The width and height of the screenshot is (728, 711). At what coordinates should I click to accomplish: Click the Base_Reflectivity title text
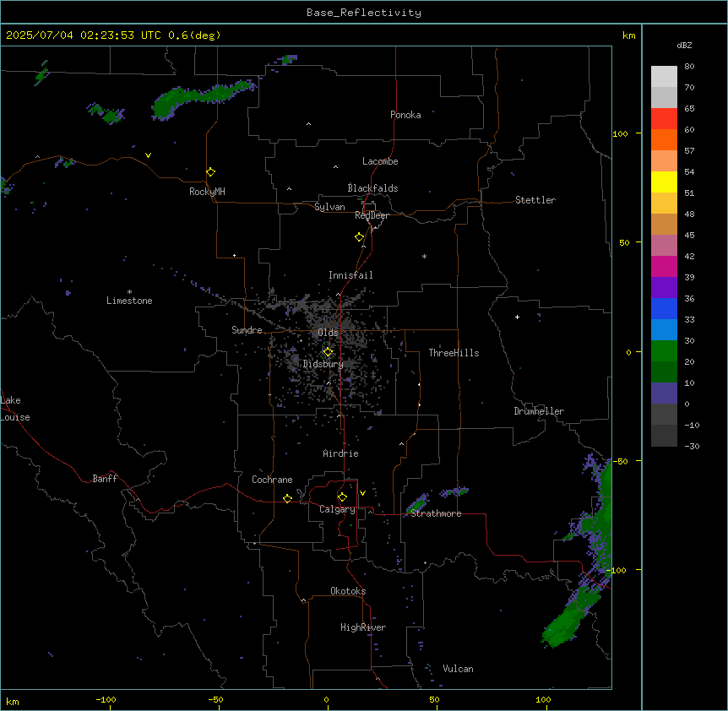point(364,13)
